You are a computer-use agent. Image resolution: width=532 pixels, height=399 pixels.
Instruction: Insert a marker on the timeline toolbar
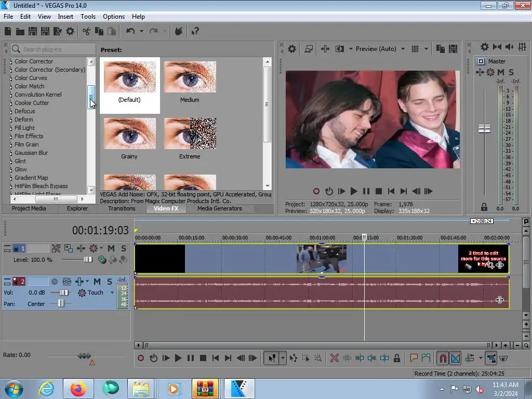point(414,358)
